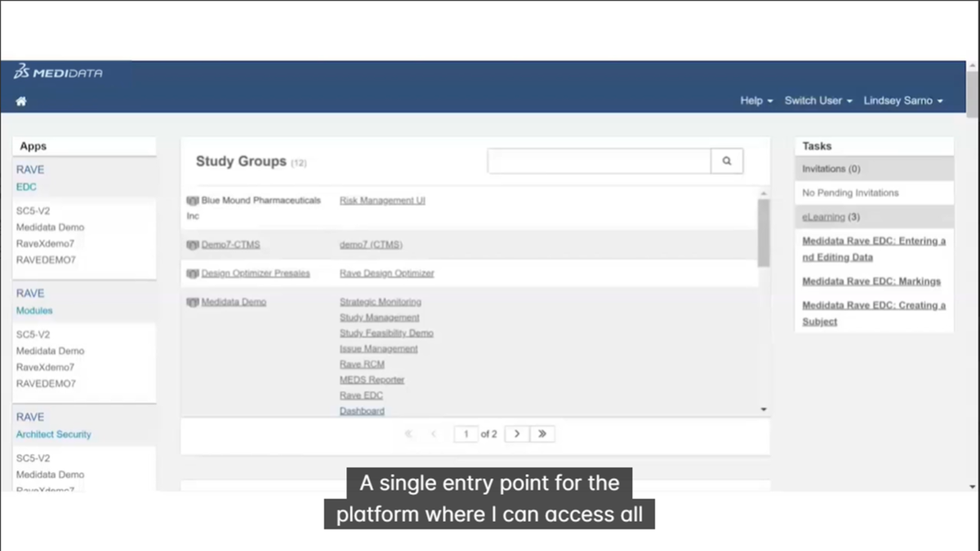980x551 pixels.
Task: Open the Creating a Subject eLearning course
Action: (x=874, y=313)
